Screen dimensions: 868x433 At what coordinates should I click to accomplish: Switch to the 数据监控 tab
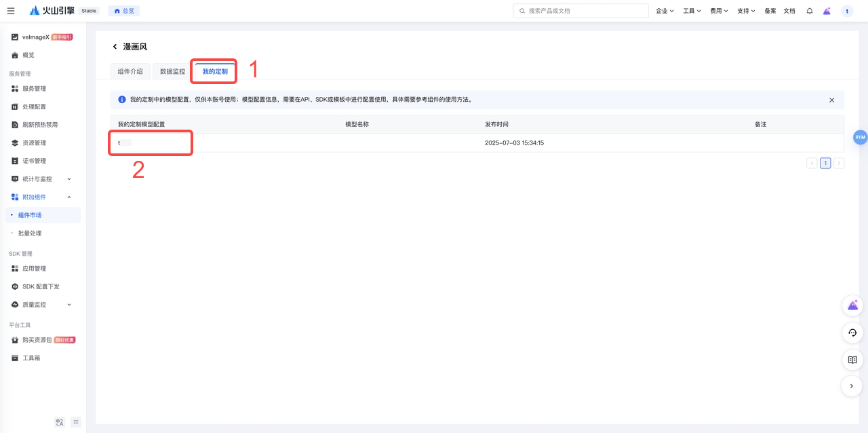coord(172,71)
